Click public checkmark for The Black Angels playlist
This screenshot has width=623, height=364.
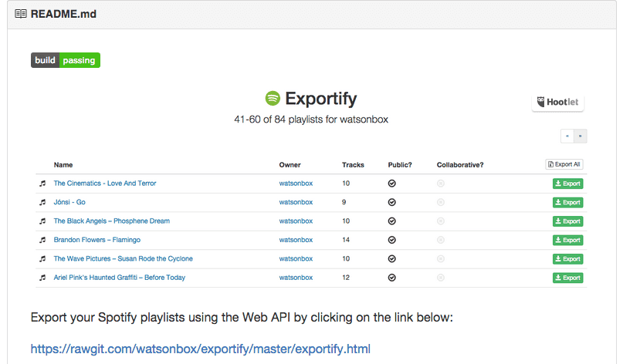coord(391,221)
